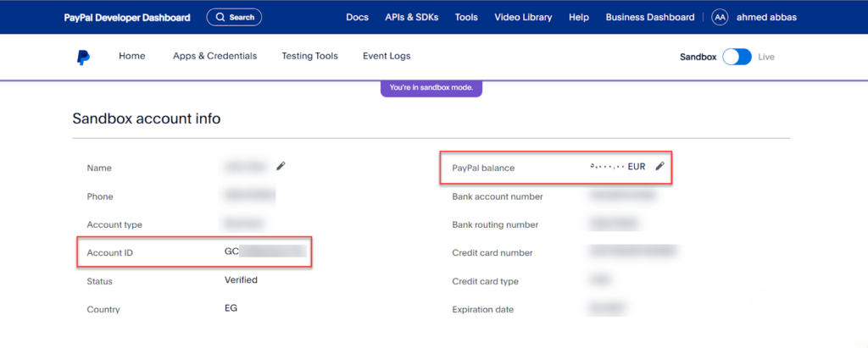Image resolution: width=868 pixels, height=348 pixels.
Task: Open Help menu
Action: pos(578,17)
